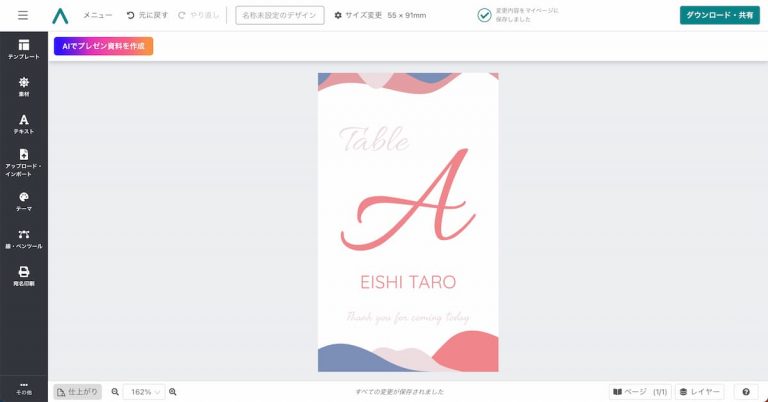
Task: Click the design name input field
Action: point(280,15)
